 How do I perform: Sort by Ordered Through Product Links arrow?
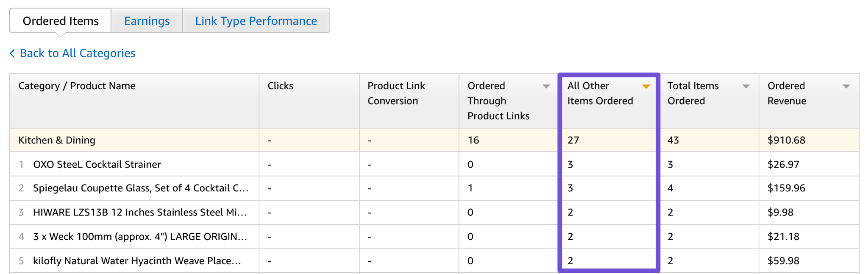[546, 86]
